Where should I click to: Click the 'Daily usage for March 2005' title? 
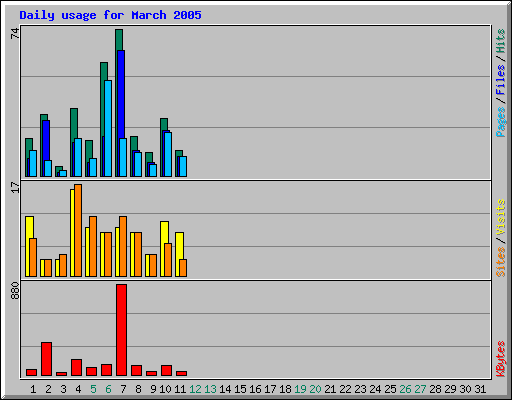(110, 15)
